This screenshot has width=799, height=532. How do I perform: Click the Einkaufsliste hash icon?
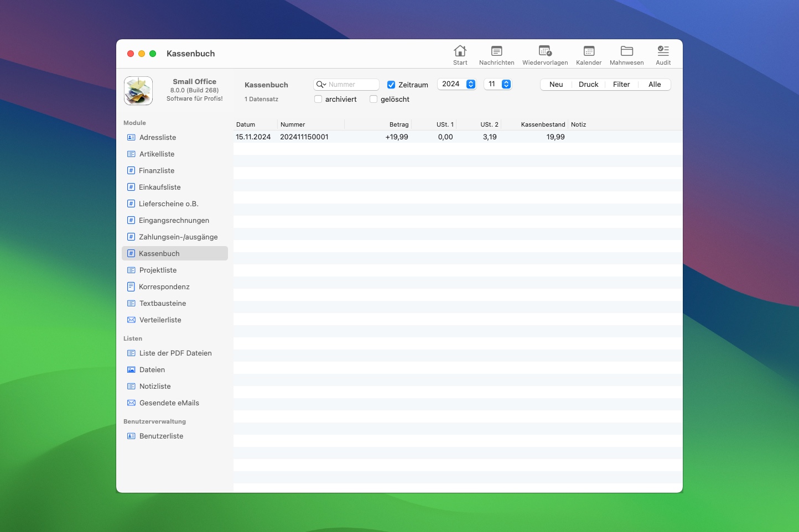tap(131, 187)
